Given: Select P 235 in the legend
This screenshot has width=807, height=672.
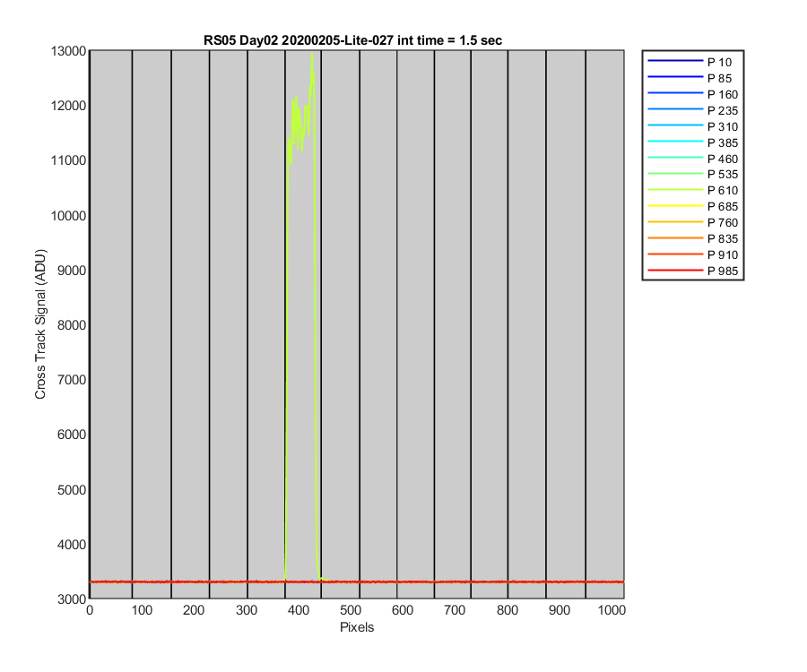Looking at the screenshot, I should [x=693, y=110].
